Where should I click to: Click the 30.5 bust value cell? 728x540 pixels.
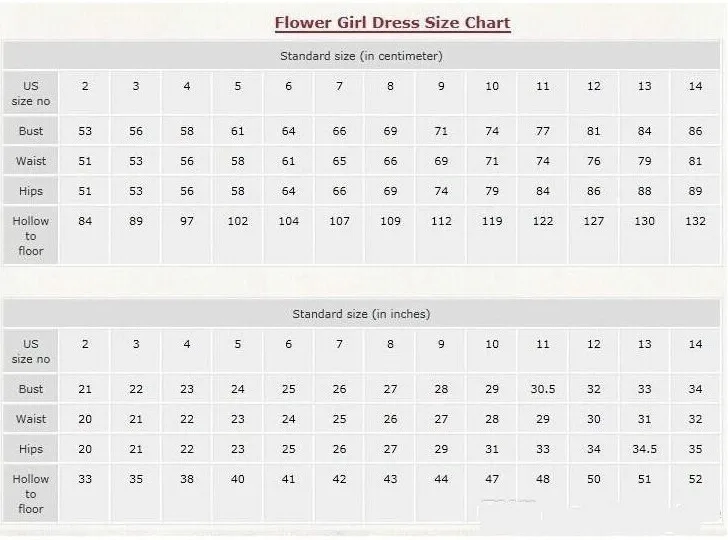coord(543,389)
